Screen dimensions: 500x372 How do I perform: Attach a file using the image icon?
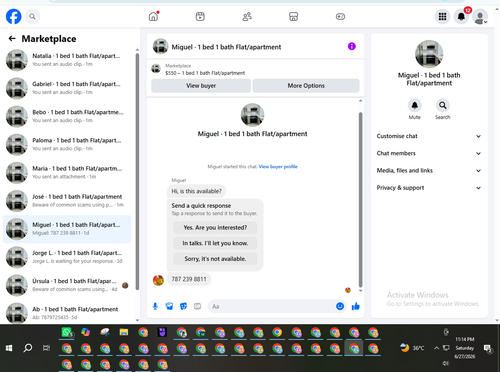(169, 306)
